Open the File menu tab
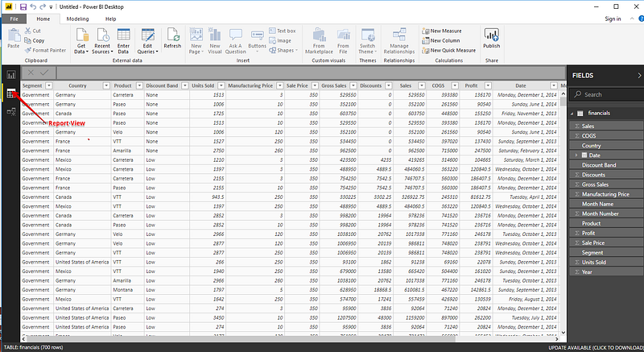Viewport: 644px width, 352px height. point(15,19)
